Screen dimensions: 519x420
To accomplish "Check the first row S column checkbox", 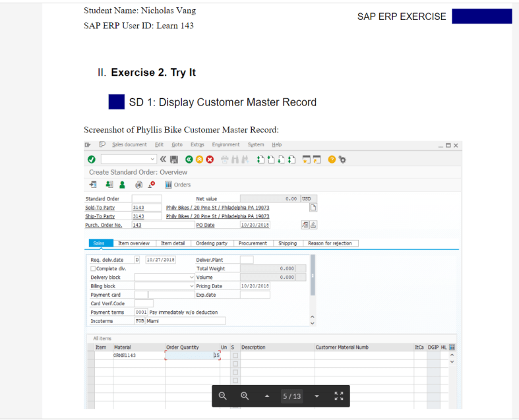I will 234,355.
